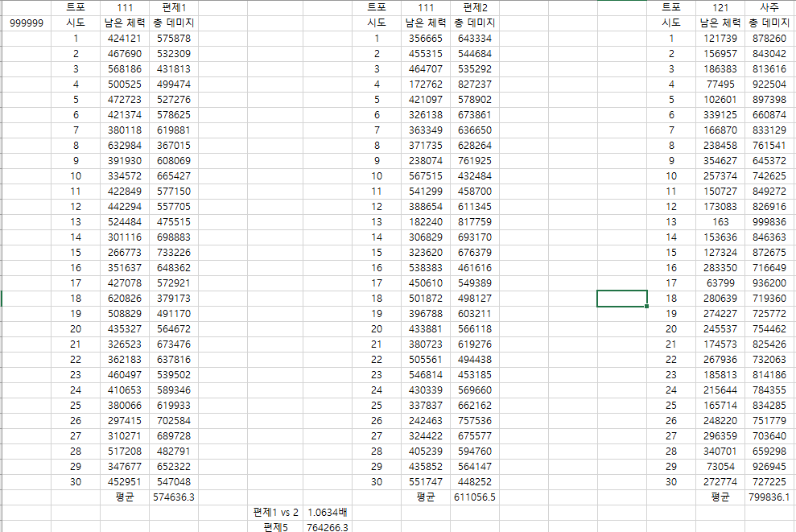Select the cell showing 367015
Viewport: 796px width, 532px height.
(174, 145)
